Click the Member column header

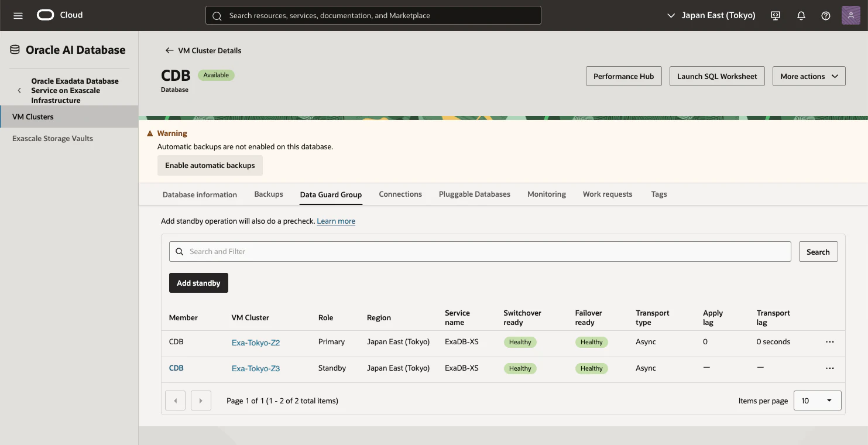(183, 318)
